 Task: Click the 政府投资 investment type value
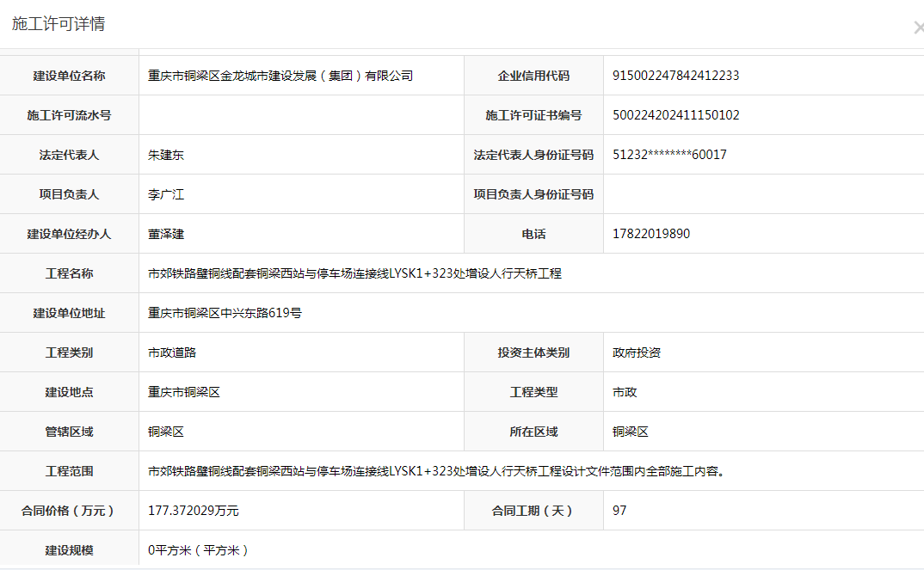pyautogui.click(x=637, y=352)
